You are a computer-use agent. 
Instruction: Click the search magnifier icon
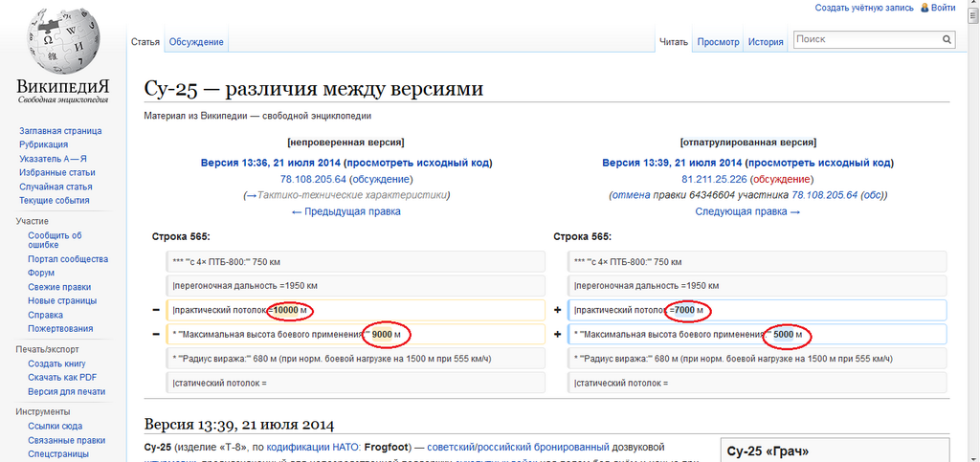947,39
